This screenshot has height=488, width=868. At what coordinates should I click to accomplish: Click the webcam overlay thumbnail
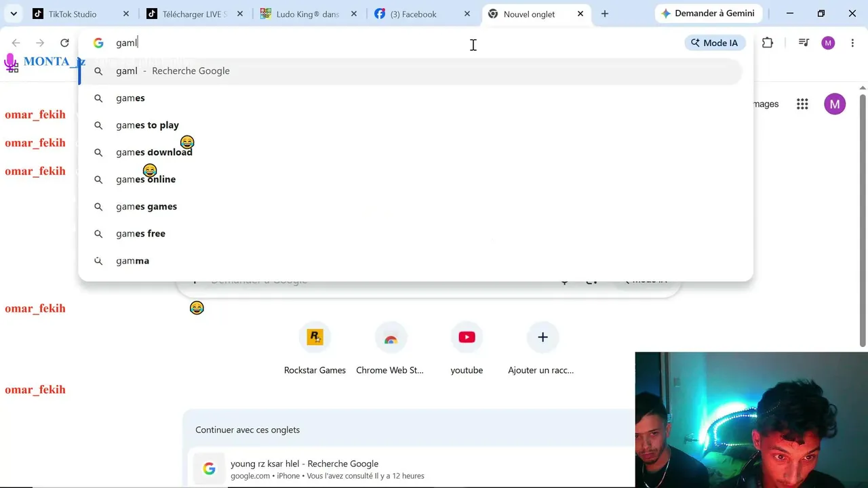(x=751, y=420)
